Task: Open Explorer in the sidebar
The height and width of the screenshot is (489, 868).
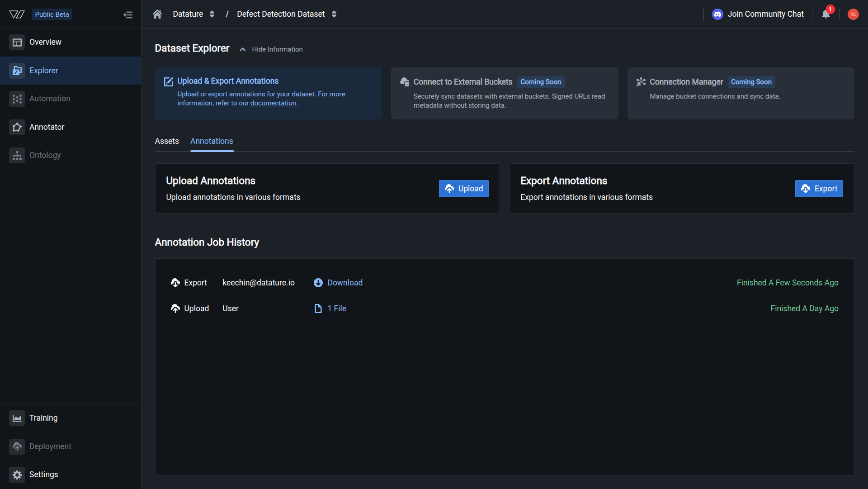Action: pos(71,71)
